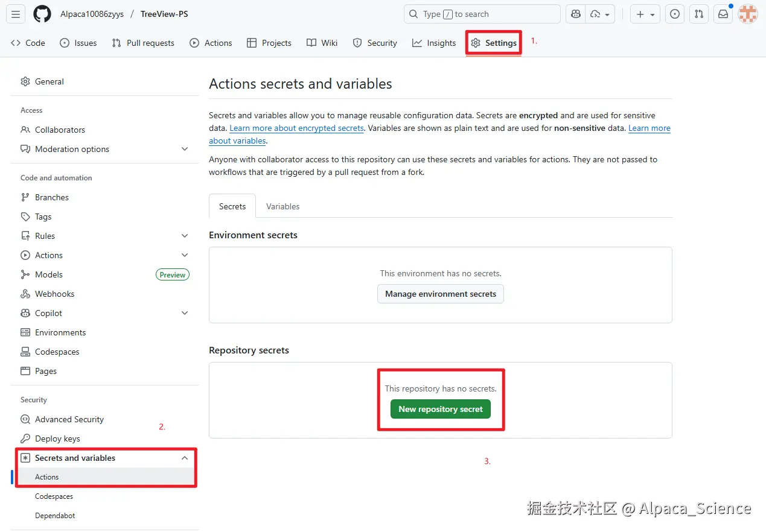Open Webhooks in the sidebar

click(x=54, y=294)
